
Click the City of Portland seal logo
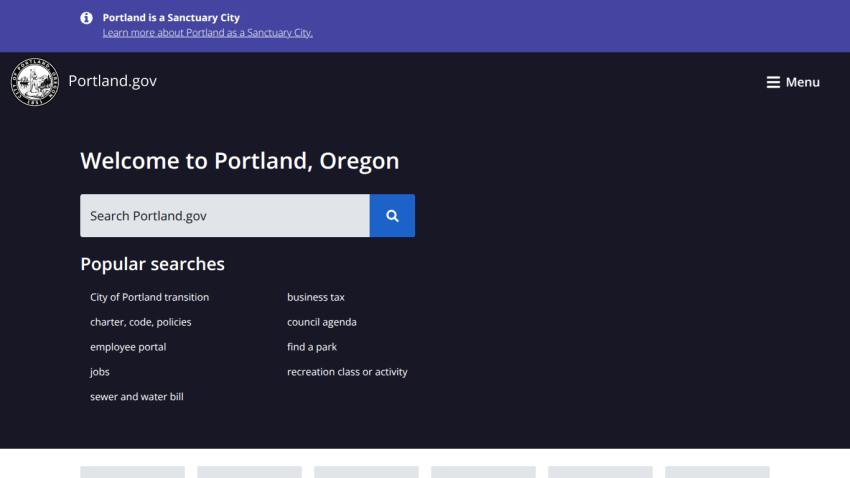[x=35, y=82]
